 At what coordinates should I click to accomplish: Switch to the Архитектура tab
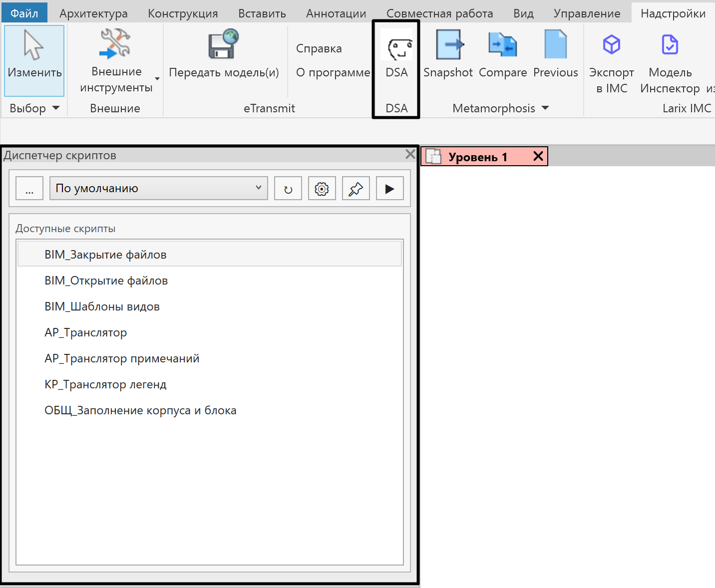coord(94,13)
